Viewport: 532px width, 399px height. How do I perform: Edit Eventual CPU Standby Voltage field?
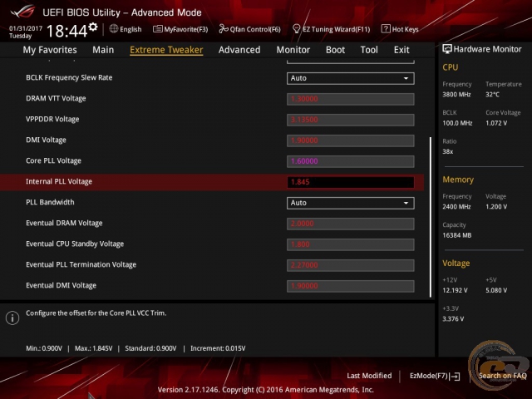point(351,244)
